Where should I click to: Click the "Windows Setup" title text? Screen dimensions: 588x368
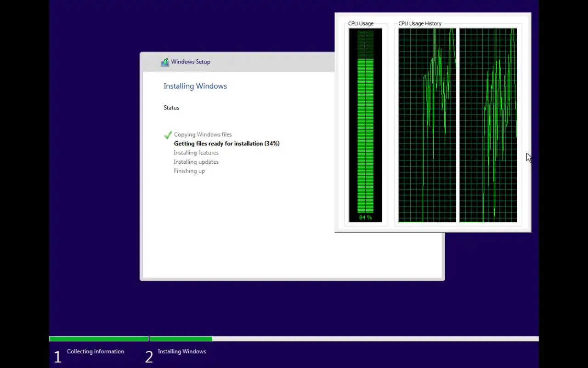coord(191,62)
